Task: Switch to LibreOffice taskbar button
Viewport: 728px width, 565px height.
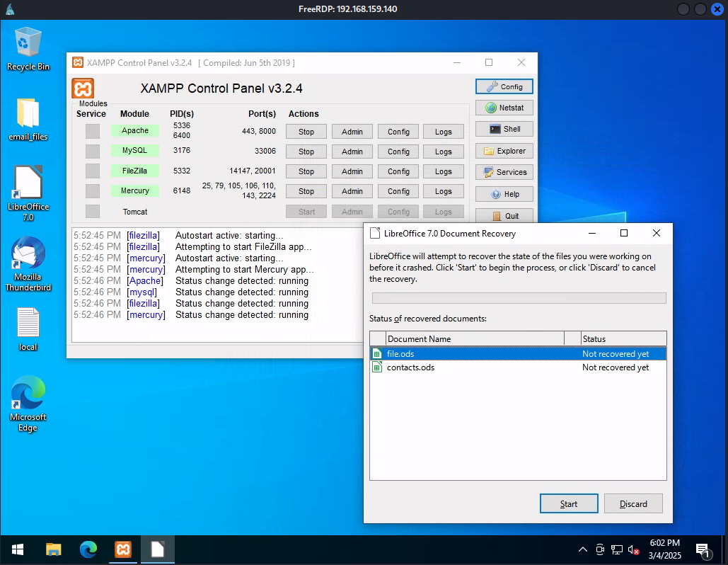Action: click(x=158, y=550)
